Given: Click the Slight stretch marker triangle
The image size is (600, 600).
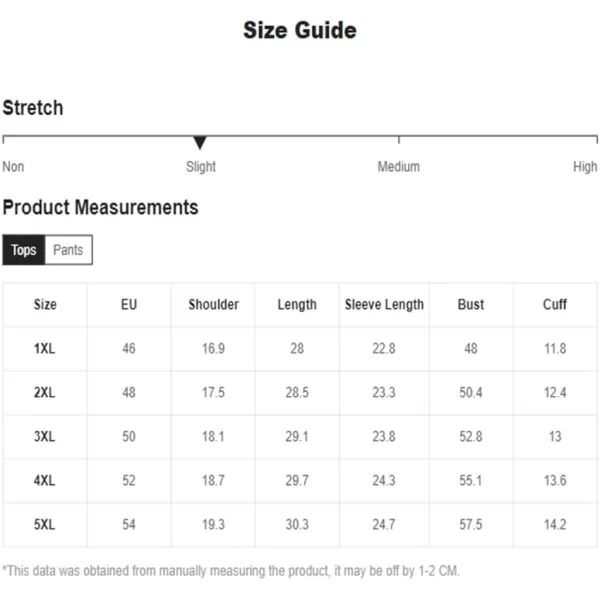Looking at the screenshot, I should (x=200, y=142).
